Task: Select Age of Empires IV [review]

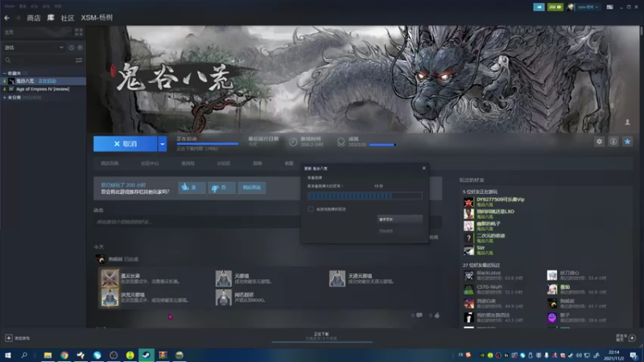Action: click(43, 89)
